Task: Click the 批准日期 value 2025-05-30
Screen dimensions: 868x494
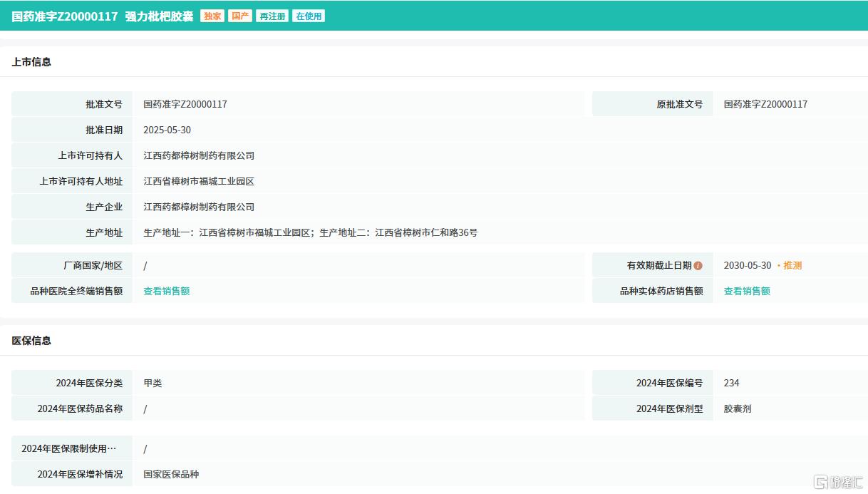Action: pyautogui.click(x=167, y=130)
